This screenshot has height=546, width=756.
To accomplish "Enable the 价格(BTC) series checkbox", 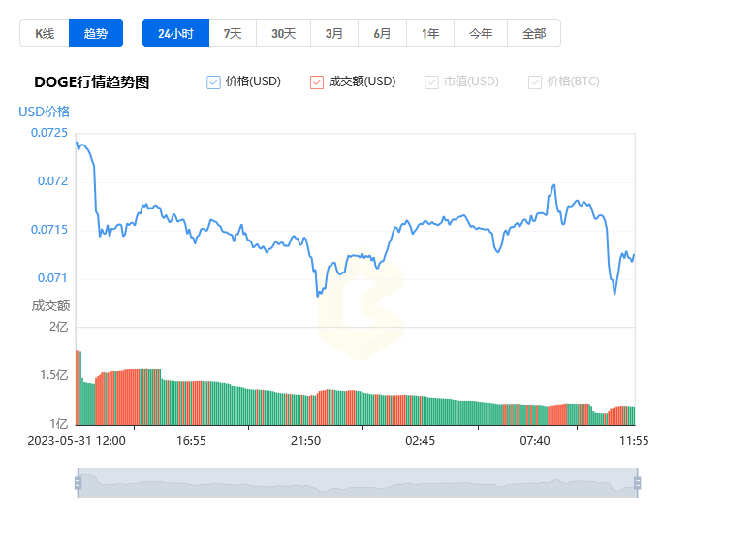I will [x=535, y=82].
